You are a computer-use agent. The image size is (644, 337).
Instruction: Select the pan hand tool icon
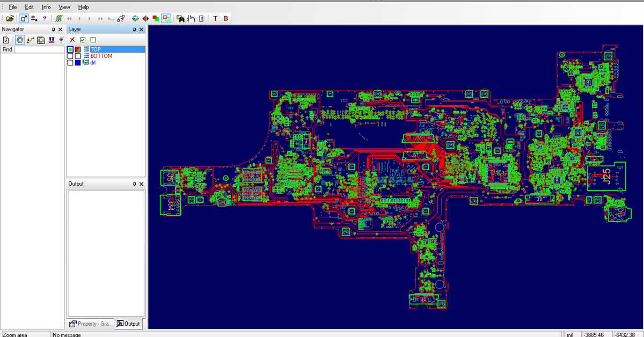[x=191, y=18]
